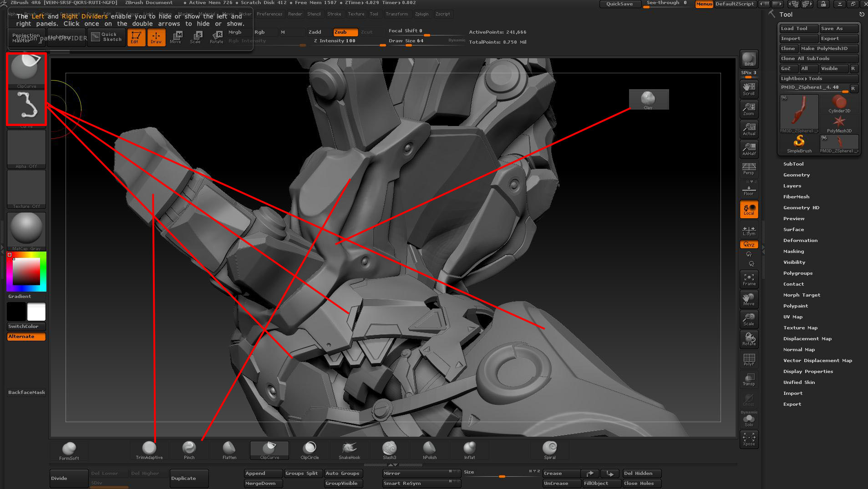Expand the Layers section
Image resolution: width=868 pixels, height=489 pixels.
click(792, 186)
